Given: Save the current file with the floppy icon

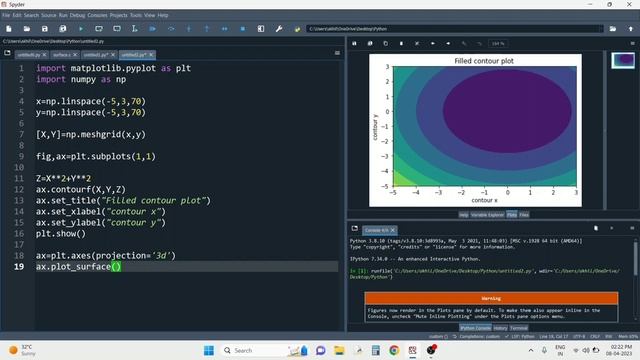Looking at the screenshot, I should pos(44,29).
